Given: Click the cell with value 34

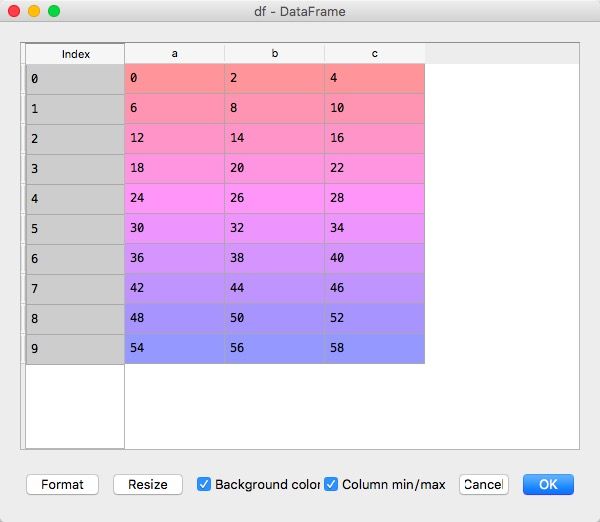Looking at the screenshot, I should coord(375,228).
